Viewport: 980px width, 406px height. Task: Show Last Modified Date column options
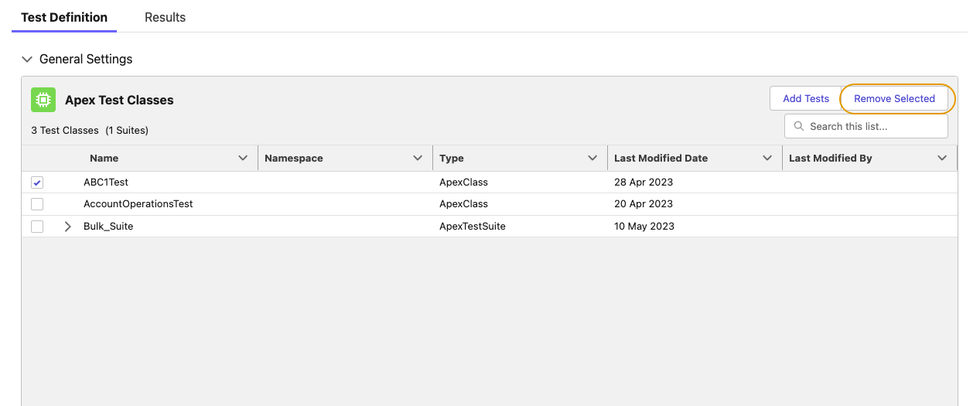coord(767,158)
